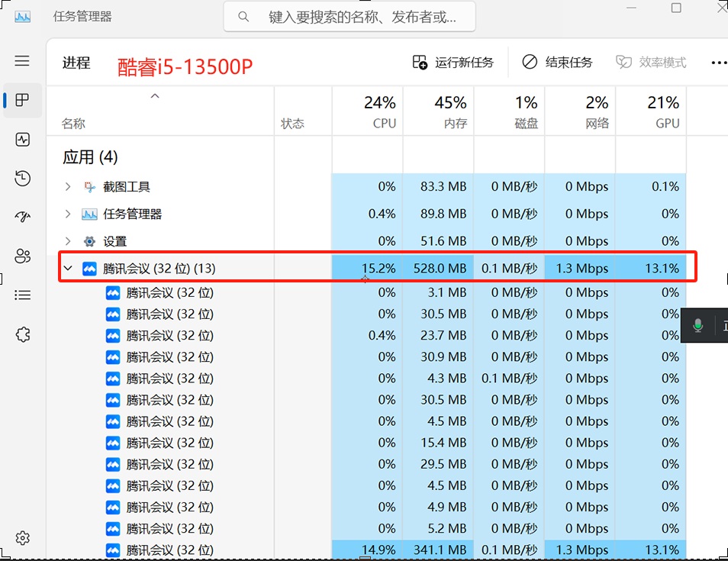Expand the 任务管理器 process group
Image resolution: width=728 pixels, height=561 pixels.
click(68, 214)
